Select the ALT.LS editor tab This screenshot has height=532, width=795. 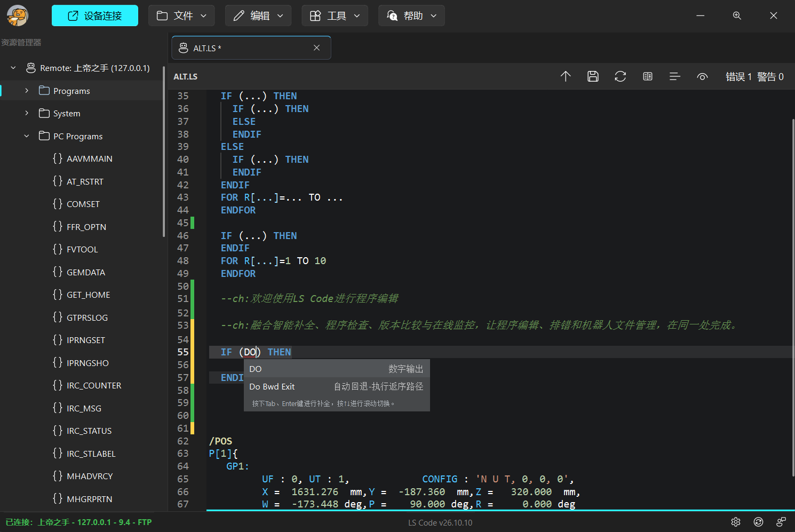pyautogui.click(x=251, y=48)
